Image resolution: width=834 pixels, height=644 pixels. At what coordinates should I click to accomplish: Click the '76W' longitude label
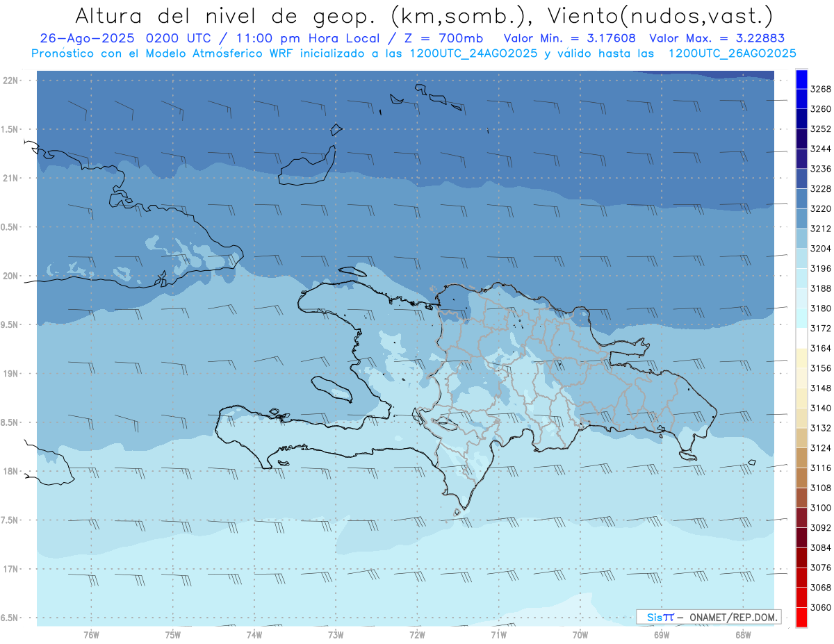tap(91, 635)
